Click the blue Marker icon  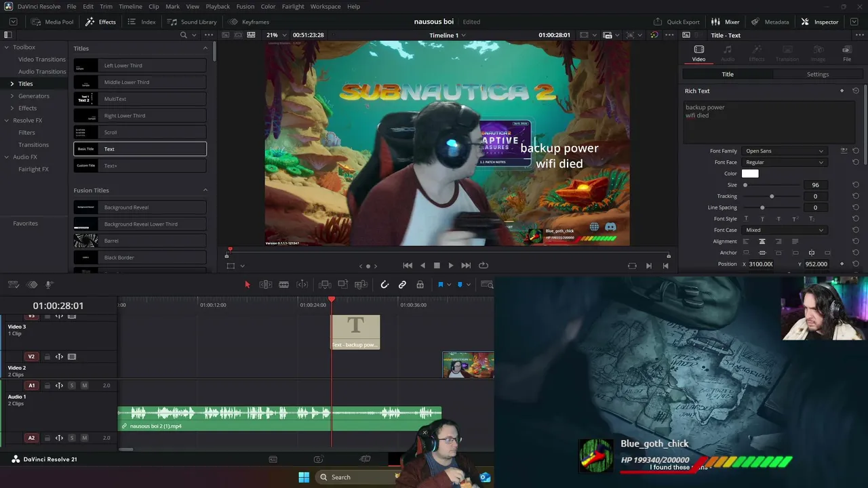460,285
